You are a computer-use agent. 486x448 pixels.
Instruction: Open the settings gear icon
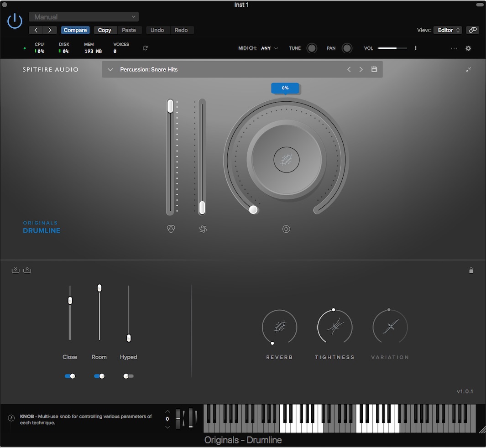(x=468, y=48)
